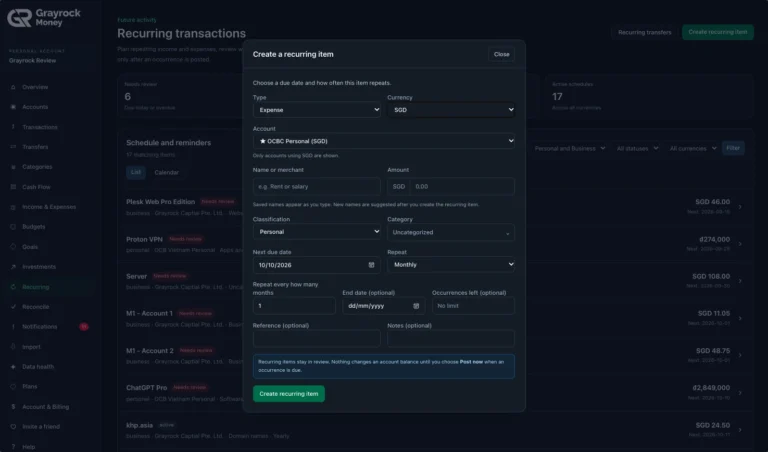
Task: Click the End date optional field
Action: tap(384, 306)
